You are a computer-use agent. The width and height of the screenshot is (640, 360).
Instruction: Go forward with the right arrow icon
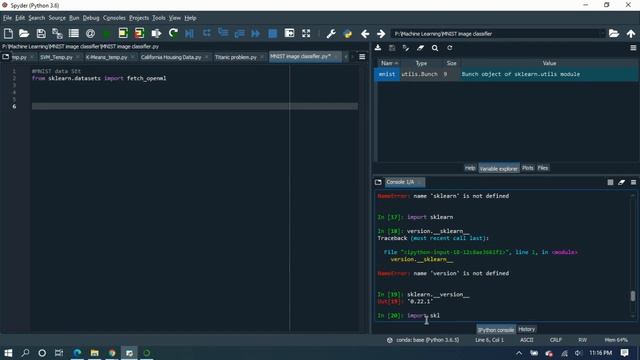pos(381,33)
